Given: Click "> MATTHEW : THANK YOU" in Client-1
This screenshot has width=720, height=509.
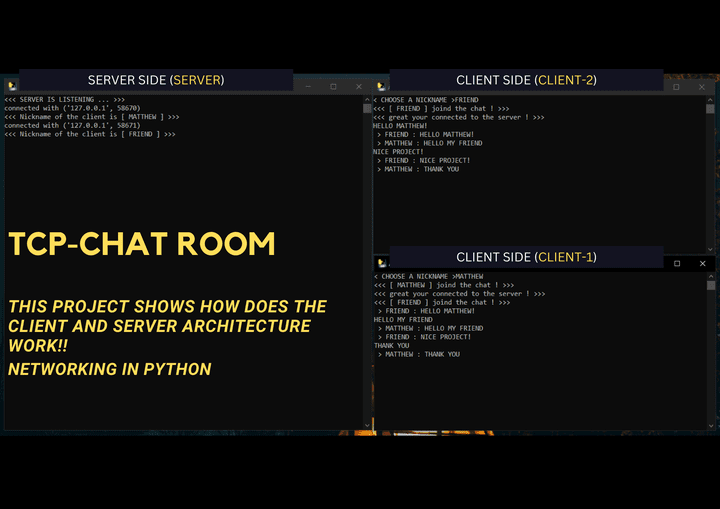Looking at the screenshot, I should tap(419, 354).
